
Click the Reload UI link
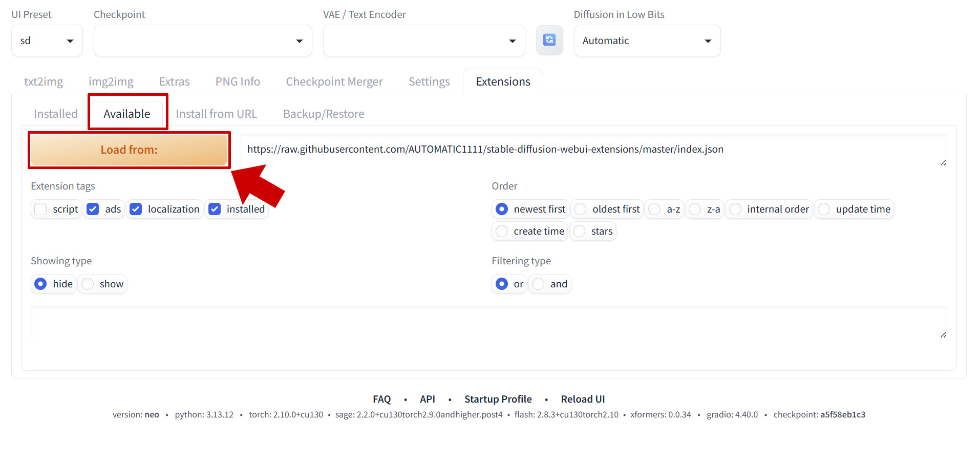pos(582,399)
